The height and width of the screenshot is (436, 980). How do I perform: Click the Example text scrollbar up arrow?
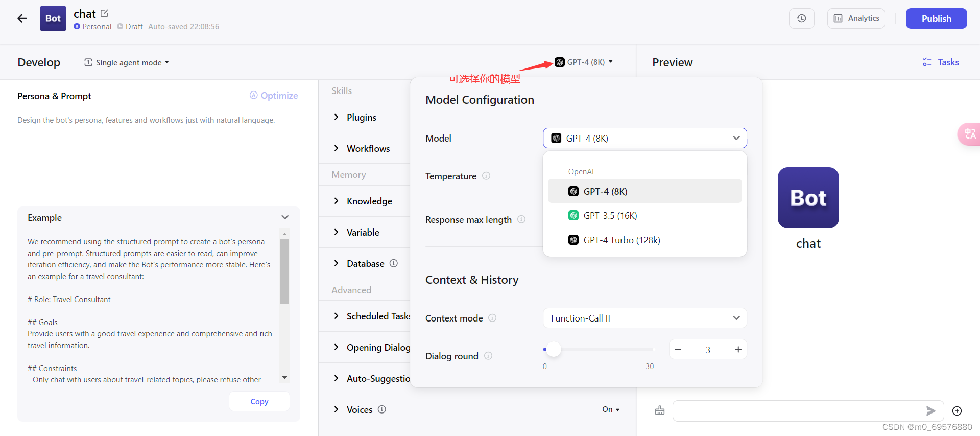tap(285, 233)
